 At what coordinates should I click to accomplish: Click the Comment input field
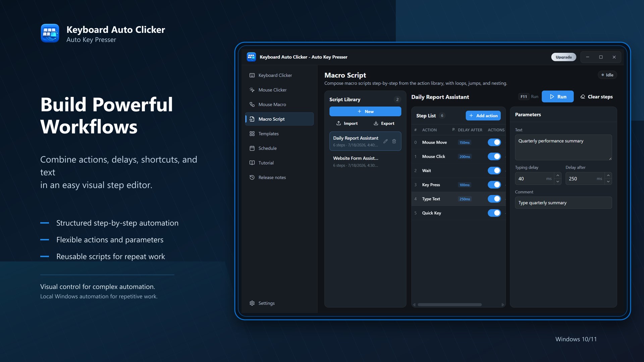[x=563, y=203]
